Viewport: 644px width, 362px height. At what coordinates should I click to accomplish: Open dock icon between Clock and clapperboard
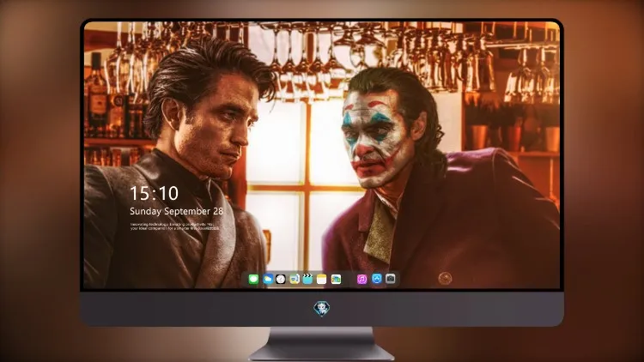(x=295, y=279)
